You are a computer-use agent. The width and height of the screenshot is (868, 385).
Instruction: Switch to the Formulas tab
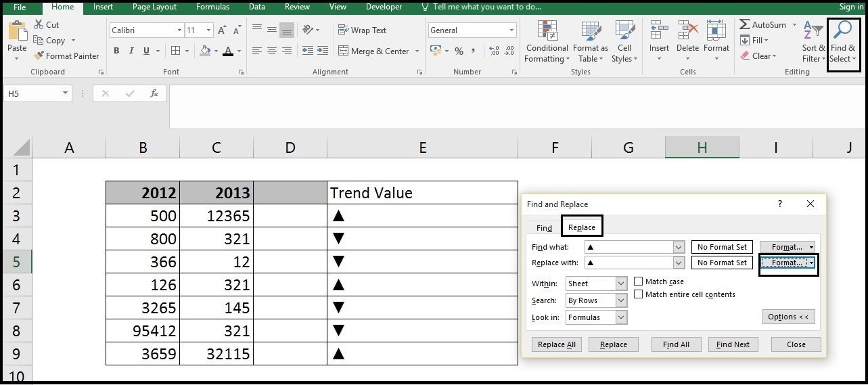pos(212,7)
